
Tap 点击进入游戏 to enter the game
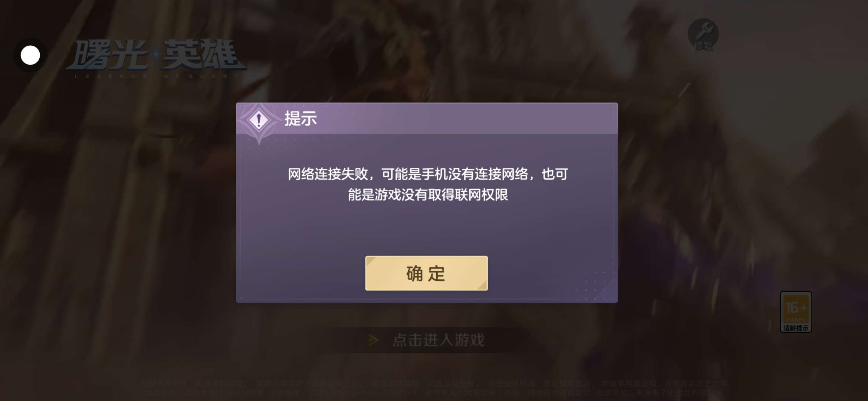coord(438,340)
